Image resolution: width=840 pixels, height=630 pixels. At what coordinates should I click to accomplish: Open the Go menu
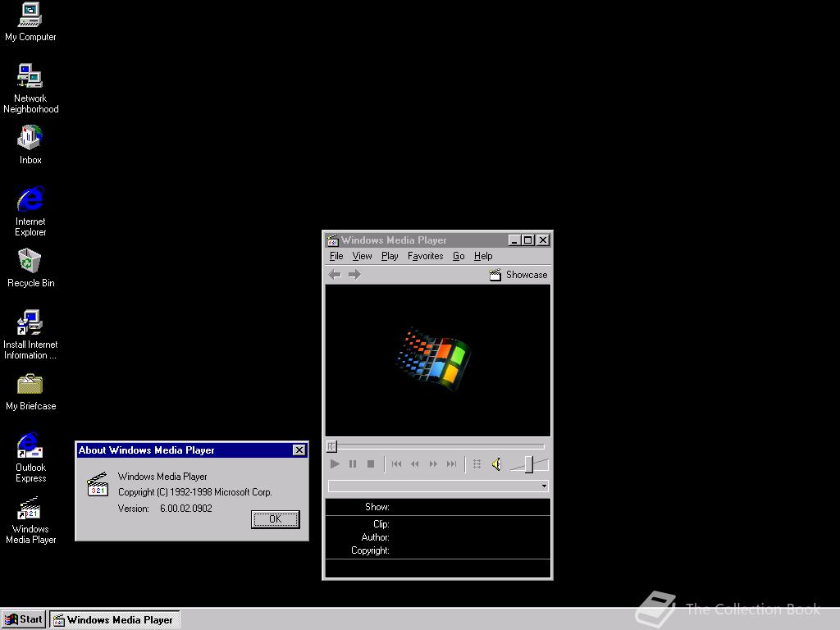pos(459,256)
